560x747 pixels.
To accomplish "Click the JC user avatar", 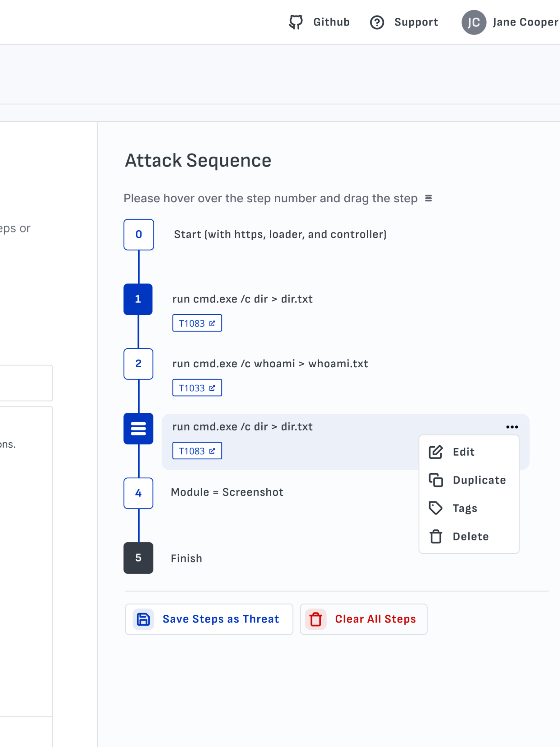I will [474, 22].
